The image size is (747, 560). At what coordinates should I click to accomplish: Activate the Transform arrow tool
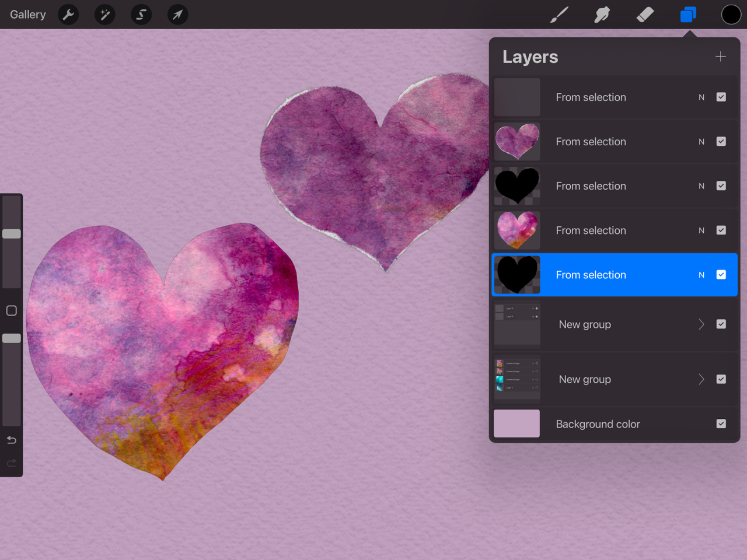(177, 15)
